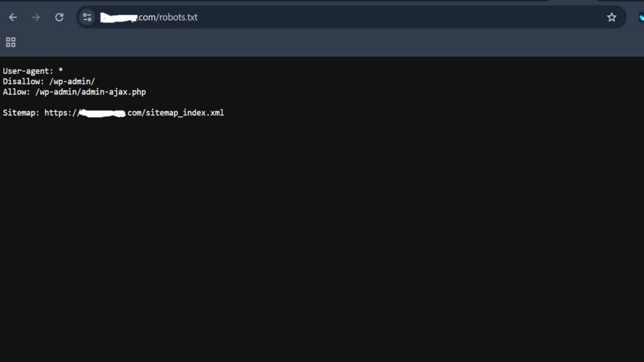Open the apps grid in bookmarks bar
Image resolution: width=644 pixels, height=362 pixels.
coord(11,42)
